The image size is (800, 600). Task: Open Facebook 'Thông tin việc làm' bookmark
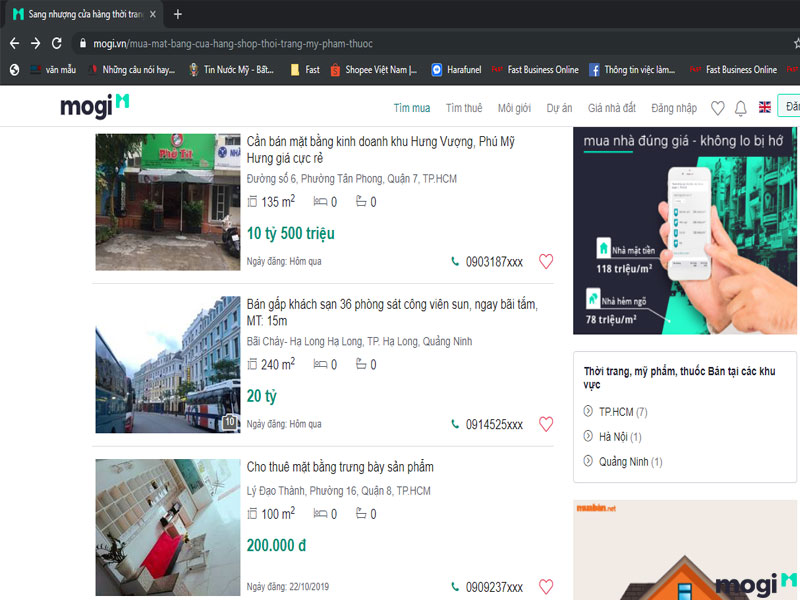[632, 70]
